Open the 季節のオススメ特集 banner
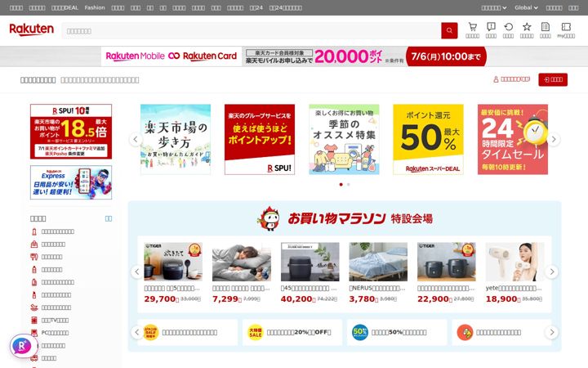Screen dimensions: 588x368 (x=344, y=139)
